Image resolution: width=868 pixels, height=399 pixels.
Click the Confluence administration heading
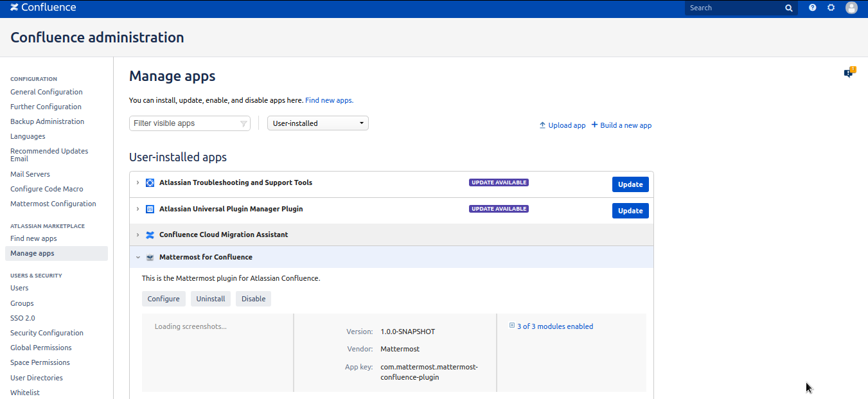pos(97,37)
